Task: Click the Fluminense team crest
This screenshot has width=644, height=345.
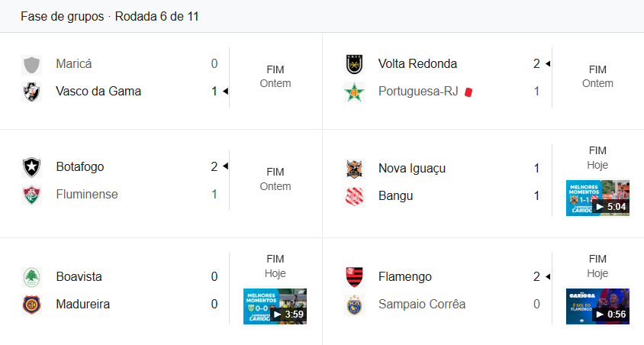Action: coord(31,195)
